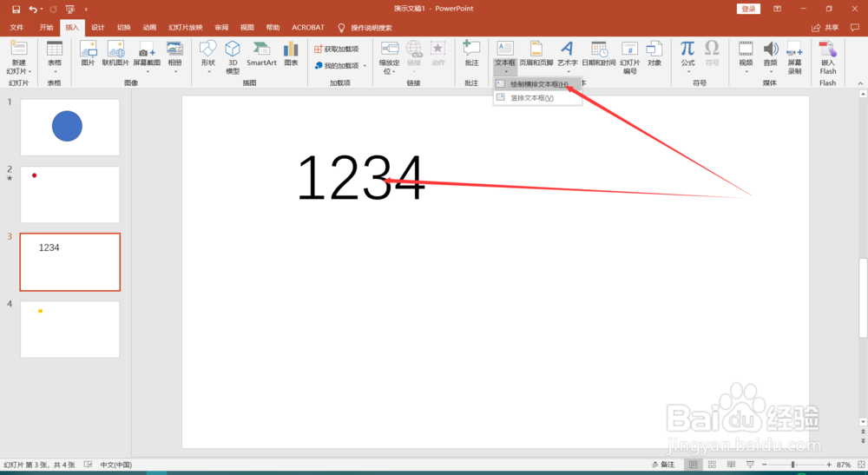Switch to Reading view

[x=731, y=465]
